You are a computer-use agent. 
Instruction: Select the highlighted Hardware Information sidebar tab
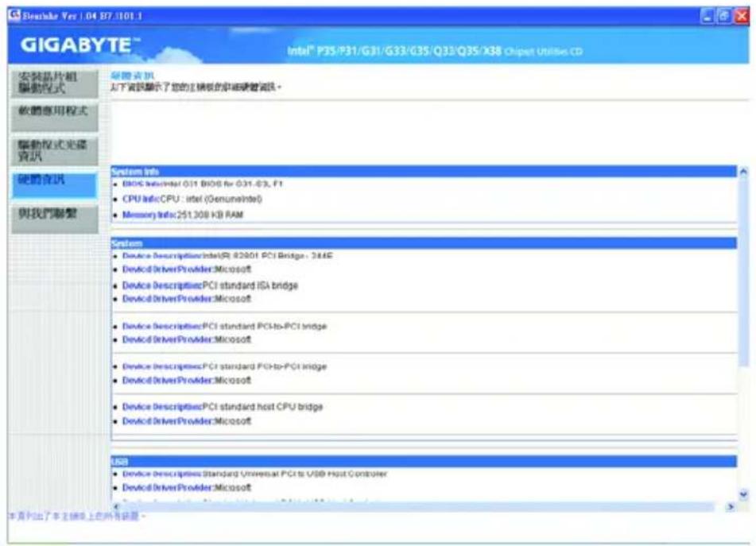pos(55,185)
